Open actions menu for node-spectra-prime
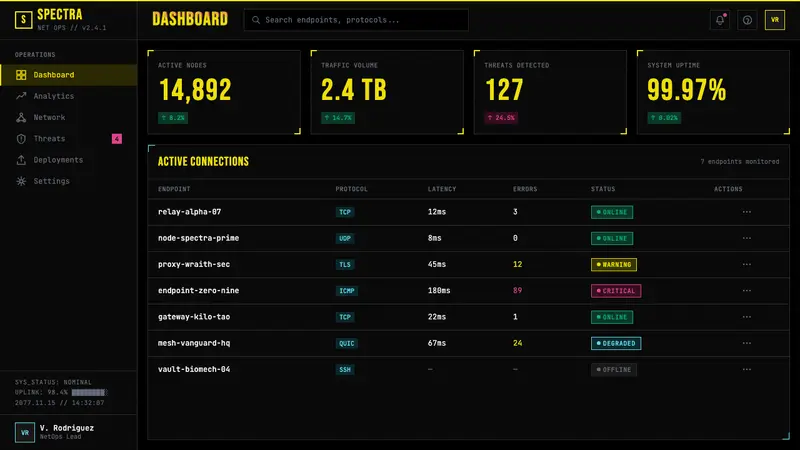800x450 pixels. pos(747,238)
